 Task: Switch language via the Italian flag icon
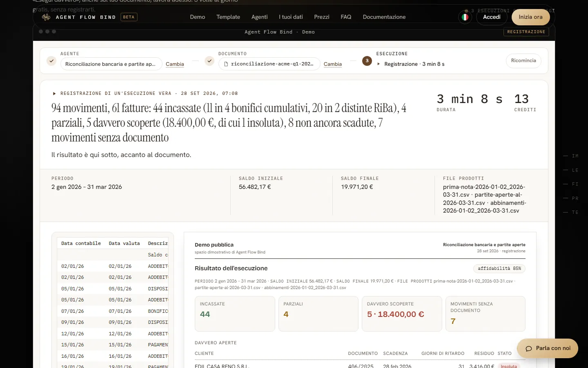tap(465, 17)
